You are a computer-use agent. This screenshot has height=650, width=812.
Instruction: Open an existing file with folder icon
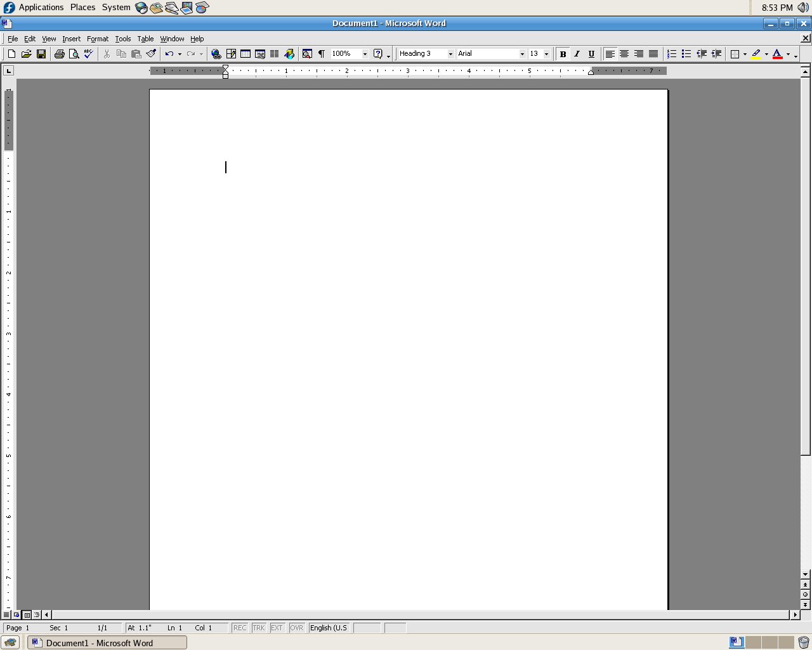point(26,54)
